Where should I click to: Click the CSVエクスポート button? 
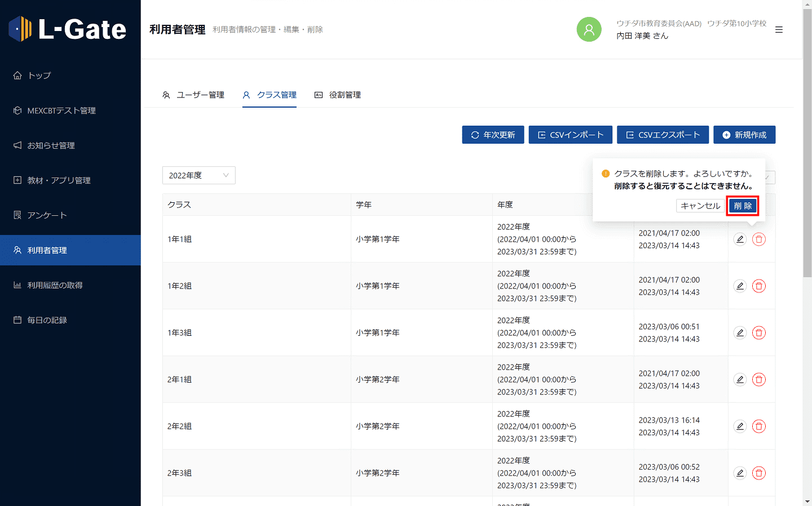(x=663, y=135)
